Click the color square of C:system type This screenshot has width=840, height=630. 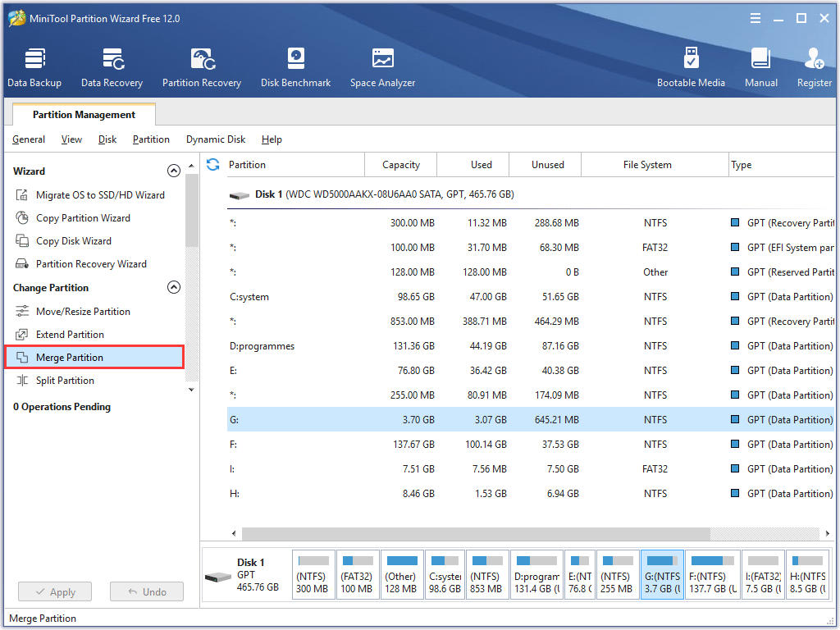pos(735,296)
